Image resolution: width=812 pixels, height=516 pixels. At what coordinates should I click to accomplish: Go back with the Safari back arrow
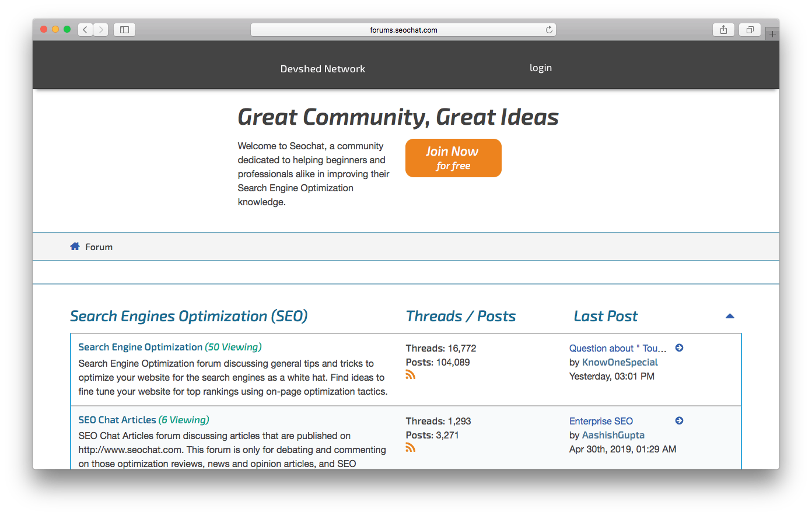tap(85, 30)
